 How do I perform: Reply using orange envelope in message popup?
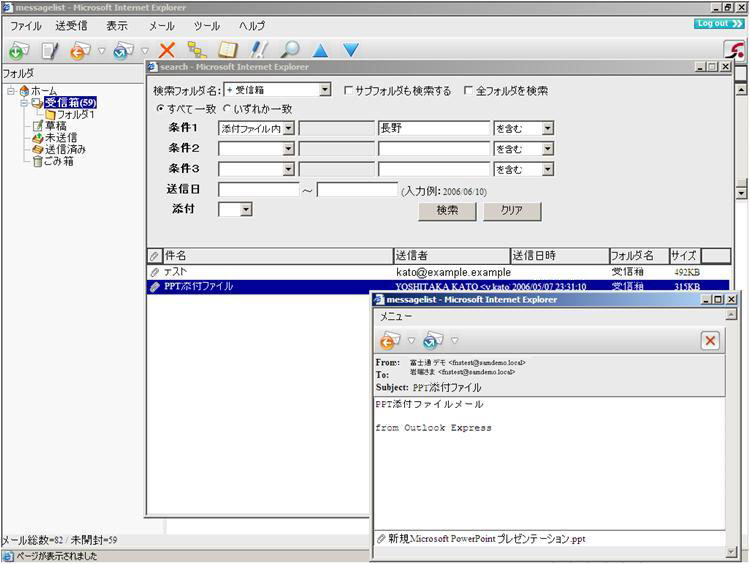pos(389,341)
